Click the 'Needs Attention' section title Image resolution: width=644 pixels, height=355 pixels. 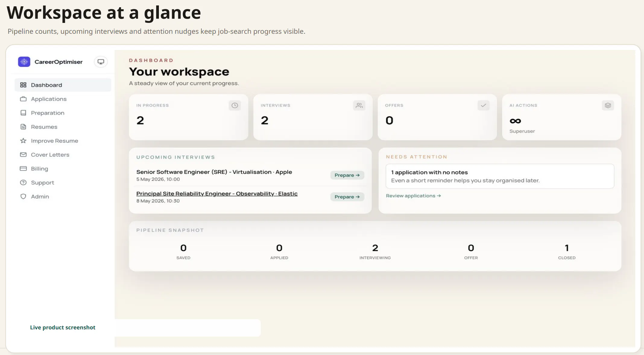tap(416, 157)
